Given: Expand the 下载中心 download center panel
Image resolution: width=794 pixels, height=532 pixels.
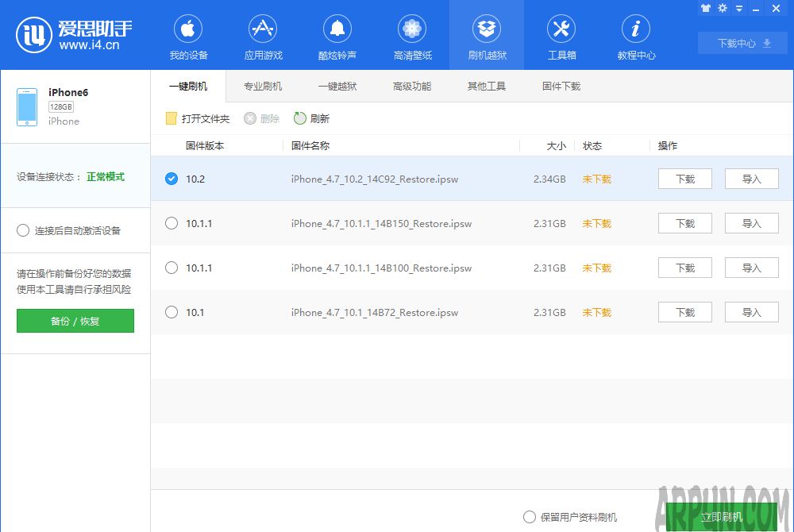Looking at the screenshot, I should (741, 44).
